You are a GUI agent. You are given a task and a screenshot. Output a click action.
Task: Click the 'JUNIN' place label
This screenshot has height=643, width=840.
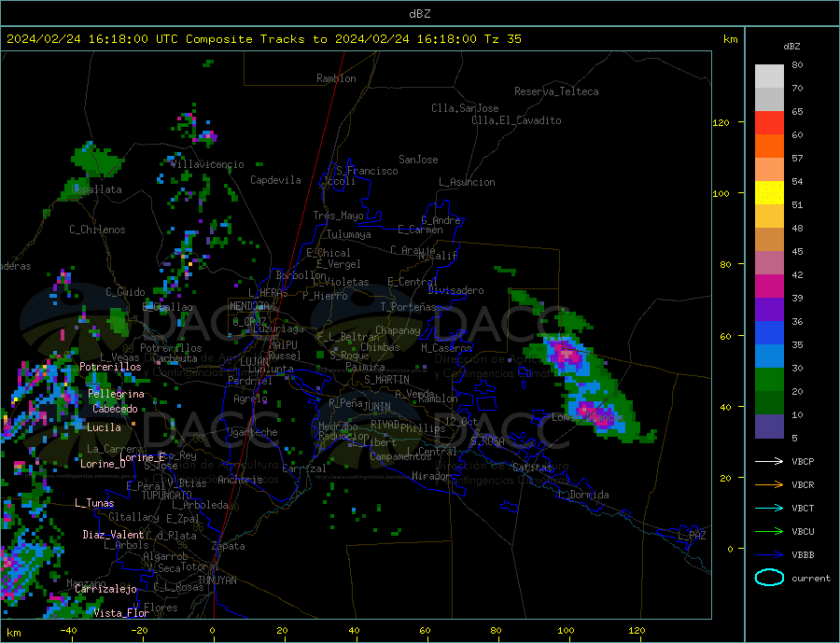pyautogui.click(x=377, y=407)
